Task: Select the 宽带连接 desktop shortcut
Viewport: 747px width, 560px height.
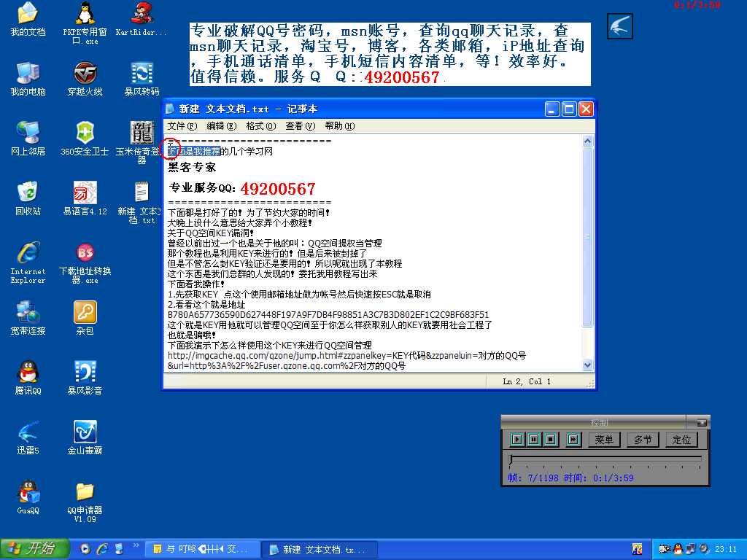Action: (x=28, y=318)
